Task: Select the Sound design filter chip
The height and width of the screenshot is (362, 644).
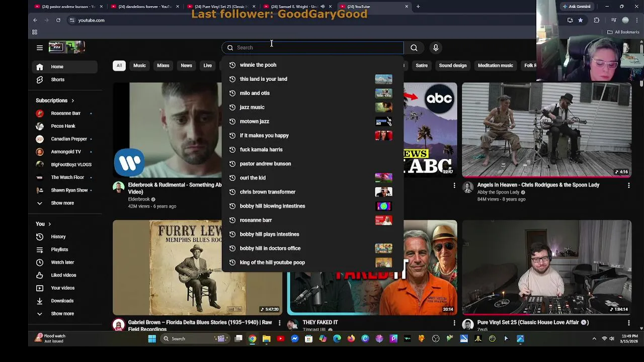Action: tap(453, 65)
